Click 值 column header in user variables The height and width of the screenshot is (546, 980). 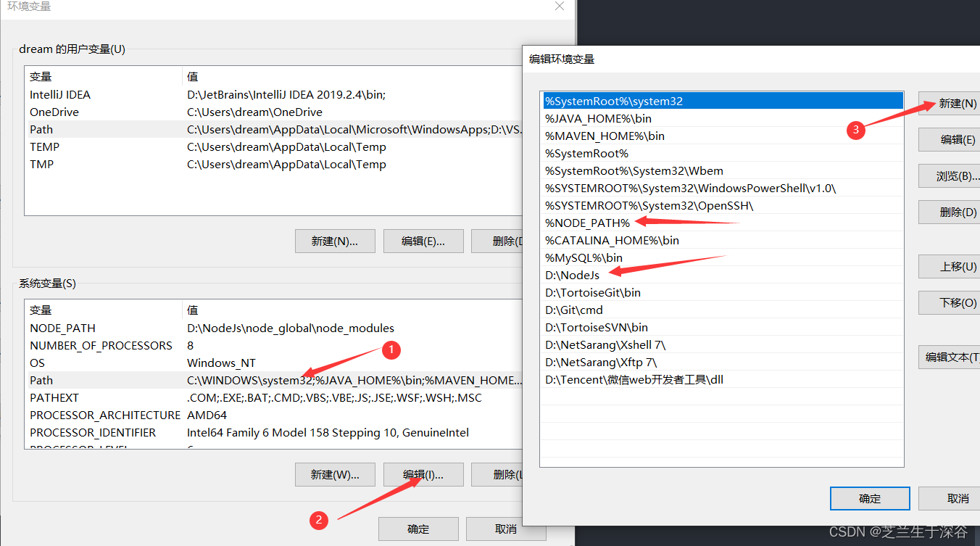click(352, 76)
